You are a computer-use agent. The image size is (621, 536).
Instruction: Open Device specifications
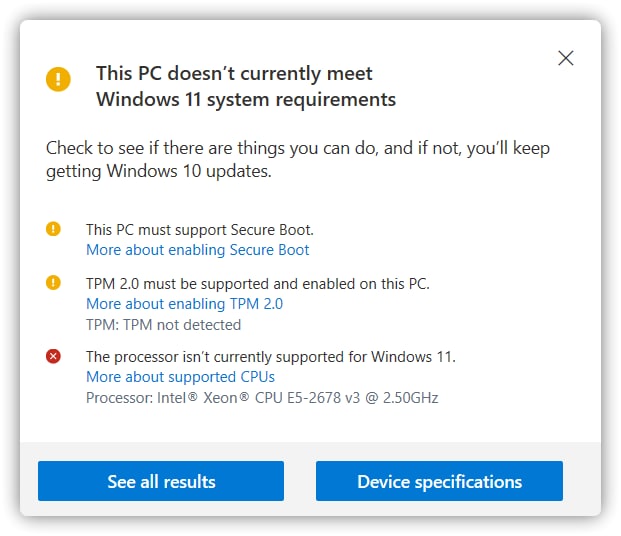point(439,481)
